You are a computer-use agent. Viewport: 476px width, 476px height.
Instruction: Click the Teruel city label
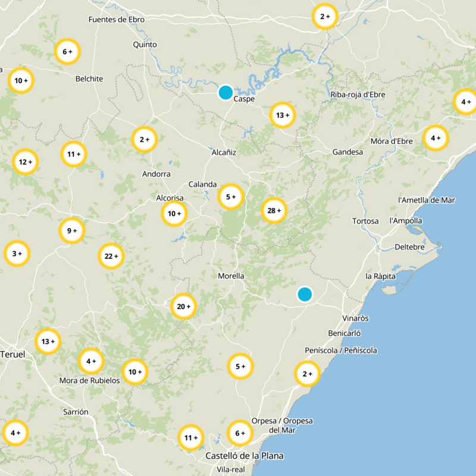(x=12, y=354)
